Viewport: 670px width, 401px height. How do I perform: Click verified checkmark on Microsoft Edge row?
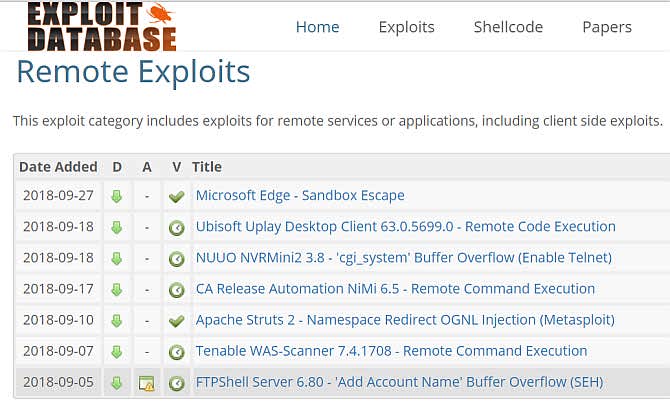(176, 197)
